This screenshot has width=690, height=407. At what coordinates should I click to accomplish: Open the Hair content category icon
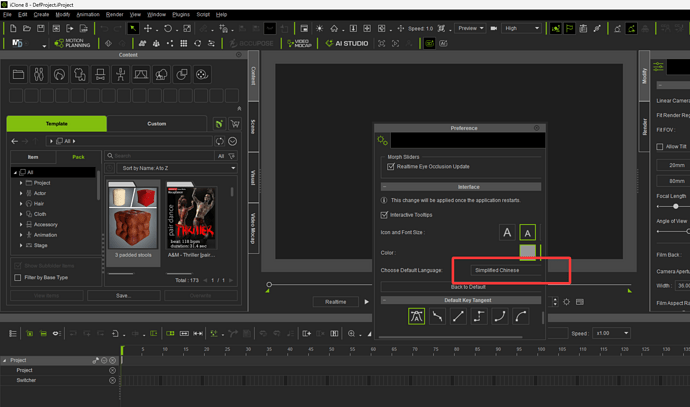click(59, 74)
